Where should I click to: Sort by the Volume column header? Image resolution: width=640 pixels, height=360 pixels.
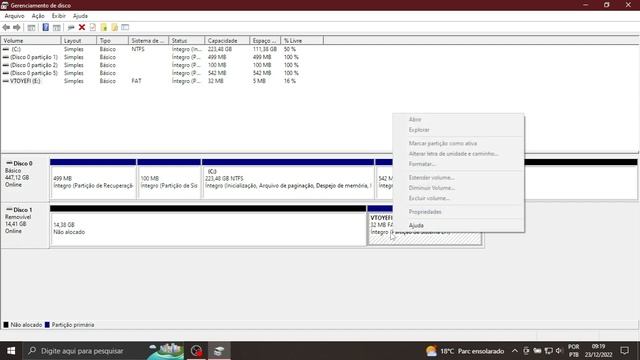pyautogui.click(x=31, y=41)
